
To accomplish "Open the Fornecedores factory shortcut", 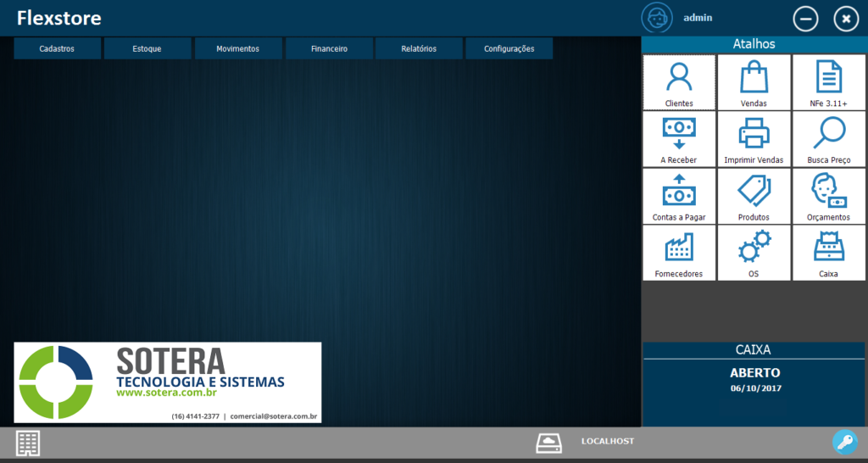I will click(679, 253).
